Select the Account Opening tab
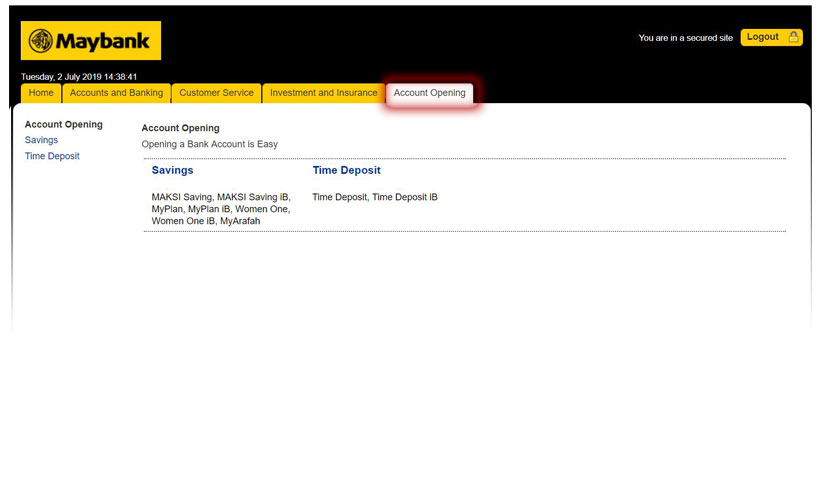The height and width of the screenshot is (484, 819). pyautogui.click(x=429, y=93)
